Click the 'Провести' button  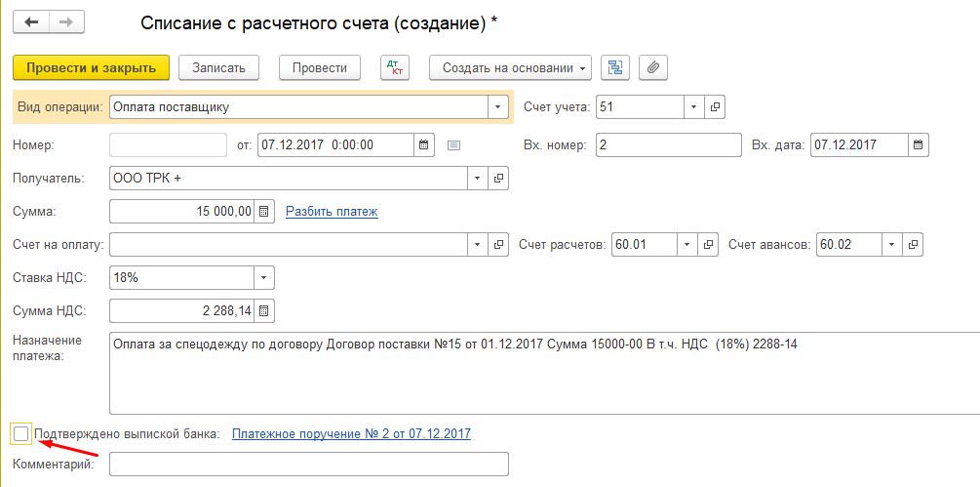coord(320,68)
